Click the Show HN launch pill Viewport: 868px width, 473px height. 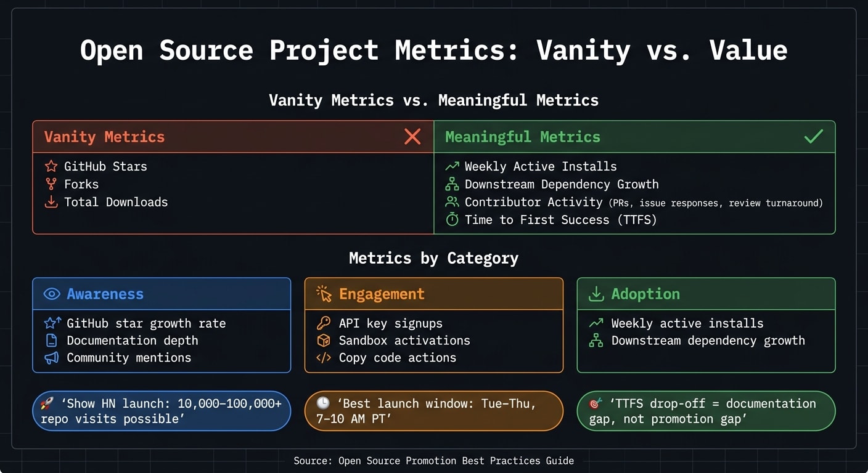[x=162, y=411]
